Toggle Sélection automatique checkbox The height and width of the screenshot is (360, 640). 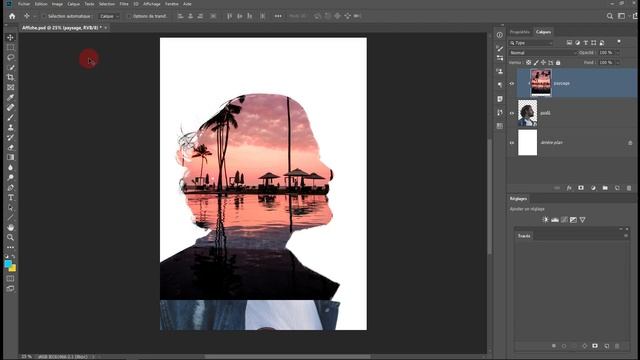(x=44, y=16)
